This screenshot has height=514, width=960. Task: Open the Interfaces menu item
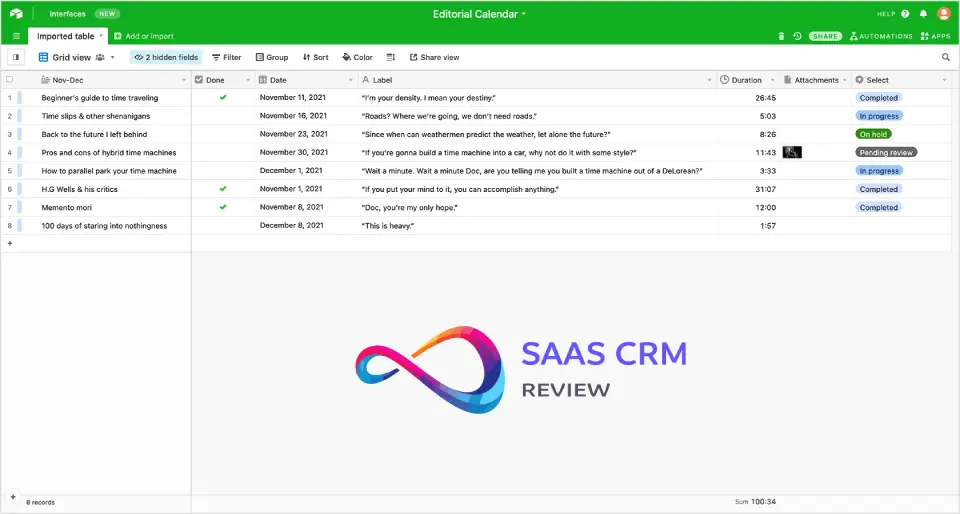click(x=68, y=14)
